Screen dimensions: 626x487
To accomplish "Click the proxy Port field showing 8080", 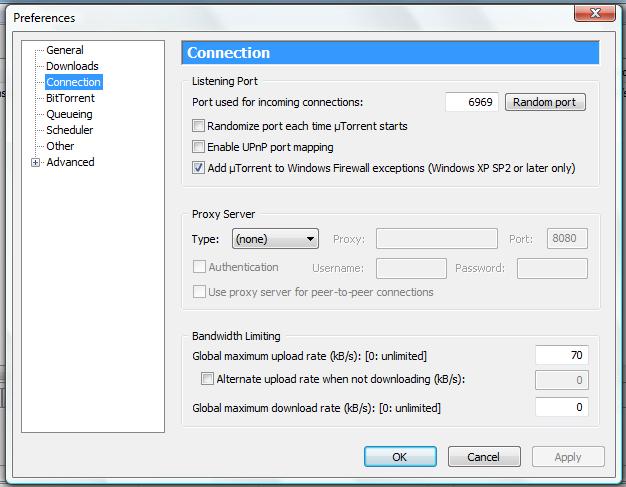I will (x=567, y=239).
